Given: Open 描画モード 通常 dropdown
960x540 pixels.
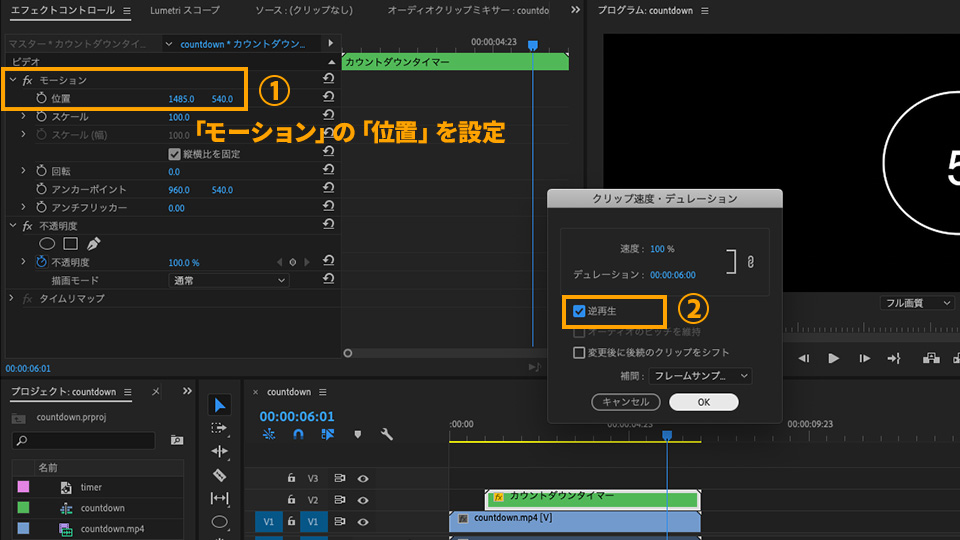Looking at the screenshot, I should pyautogui.click(x=228, y=280).
